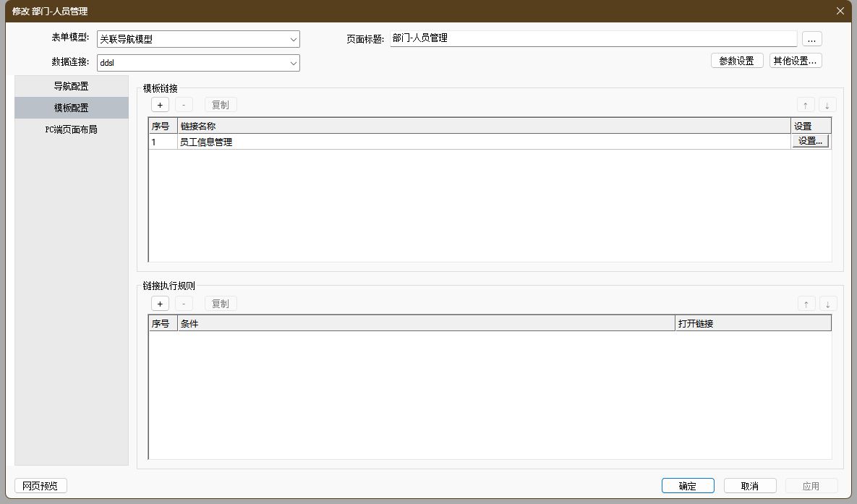This screenshot has height=504, width=857.
Task: Open PC端页面布局 tab
Action: point(72,130)
